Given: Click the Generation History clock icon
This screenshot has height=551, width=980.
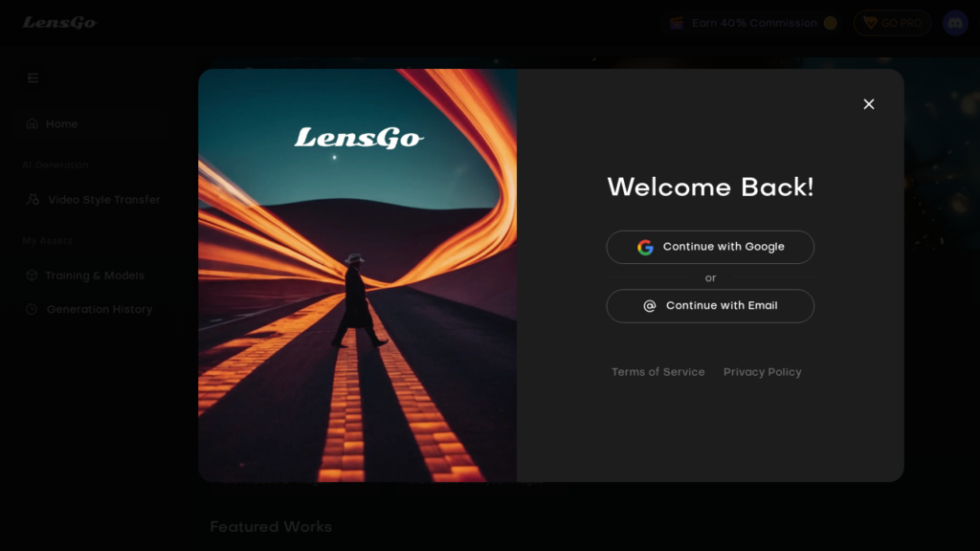Looking at the screenshot, I should 31,309.
